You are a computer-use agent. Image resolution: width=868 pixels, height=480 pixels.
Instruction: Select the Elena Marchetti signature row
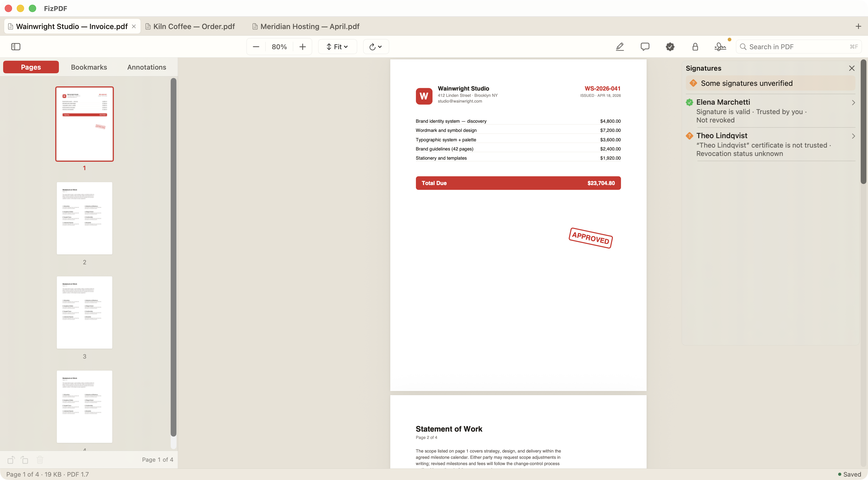point(770,111)
